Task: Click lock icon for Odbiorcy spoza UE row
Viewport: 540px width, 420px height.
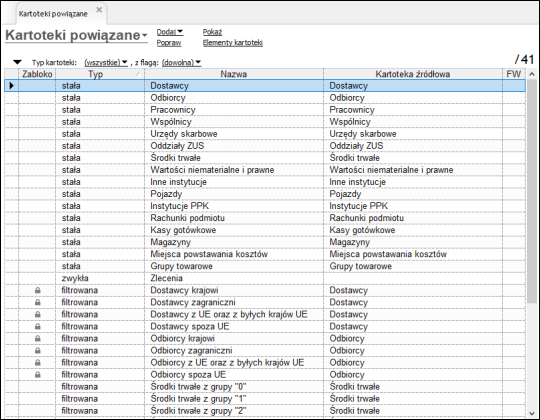Action: [38, 375]
